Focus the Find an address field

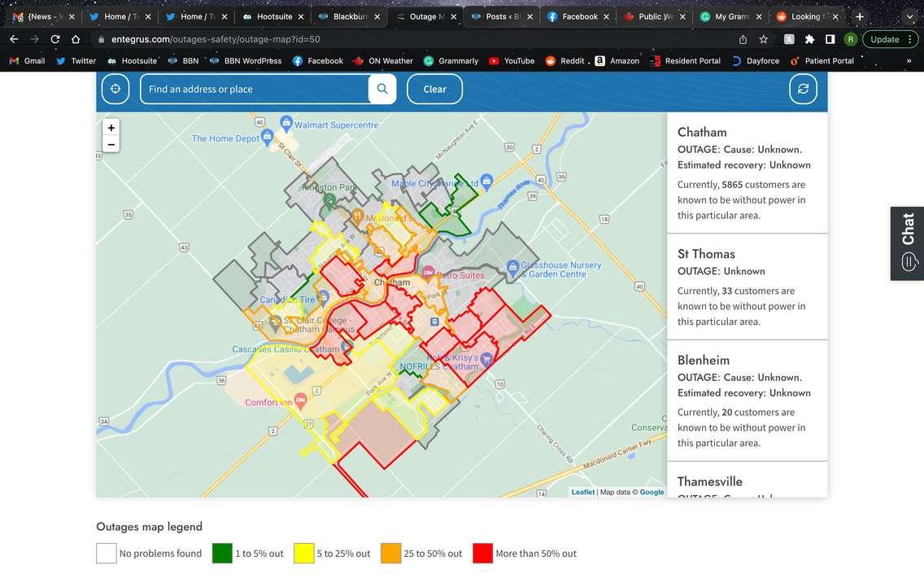[x=254, y=89]
